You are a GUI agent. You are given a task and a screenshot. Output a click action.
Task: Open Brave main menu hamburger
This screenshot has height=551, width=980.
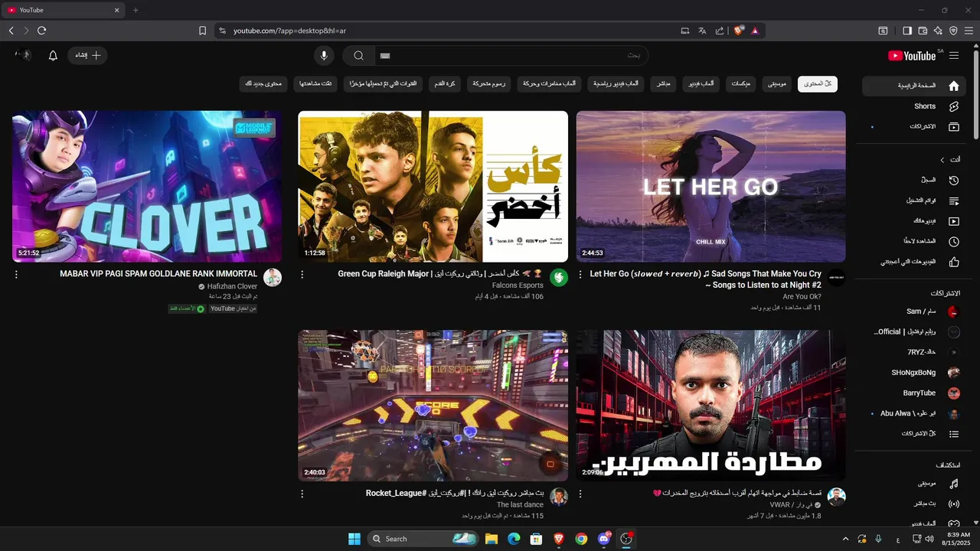969,31
